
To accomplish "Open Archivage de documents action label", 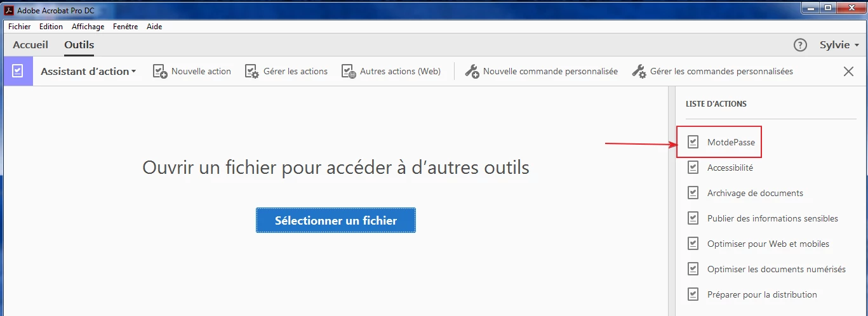I will (755, 193).
